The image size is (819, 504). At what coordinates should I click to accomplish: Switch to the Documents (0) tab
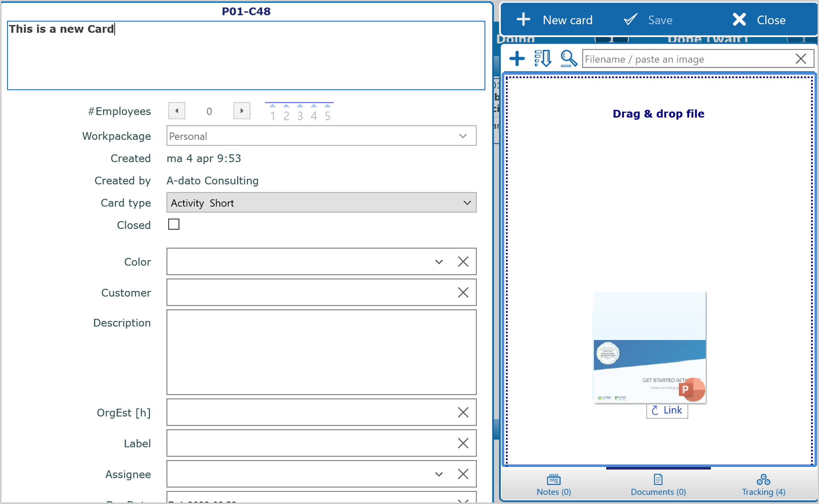pyautogui.click(x=658, y=485)
